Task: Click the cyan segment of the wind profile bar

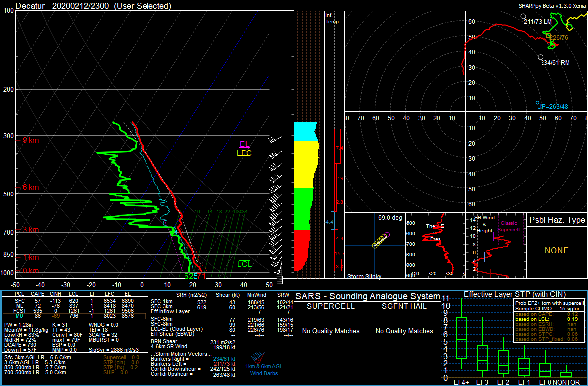Action: pyautogui.click(x=305, y=131)
